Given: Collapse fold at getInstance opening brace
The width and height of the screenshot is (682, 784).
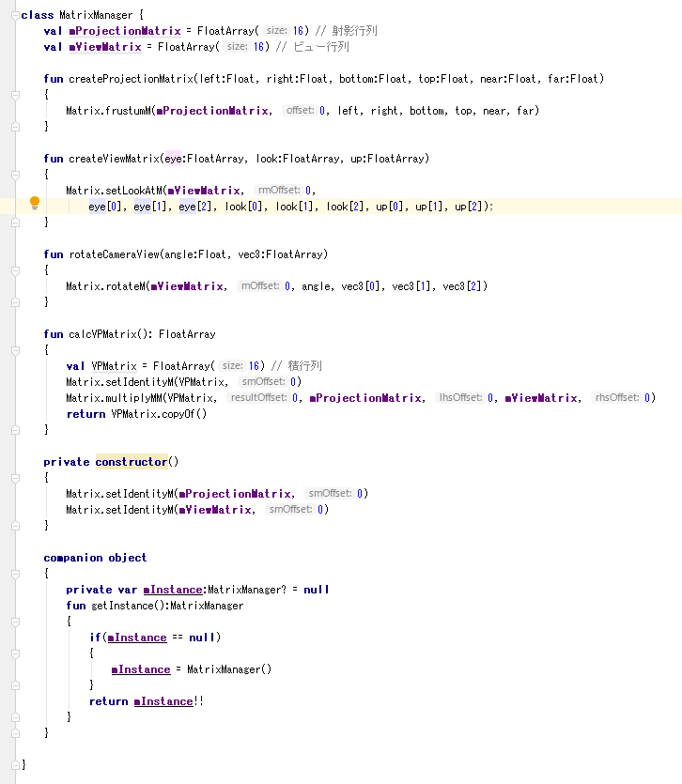Looking at the screenshot, I should pyautogui.click(x=16, y=622).
